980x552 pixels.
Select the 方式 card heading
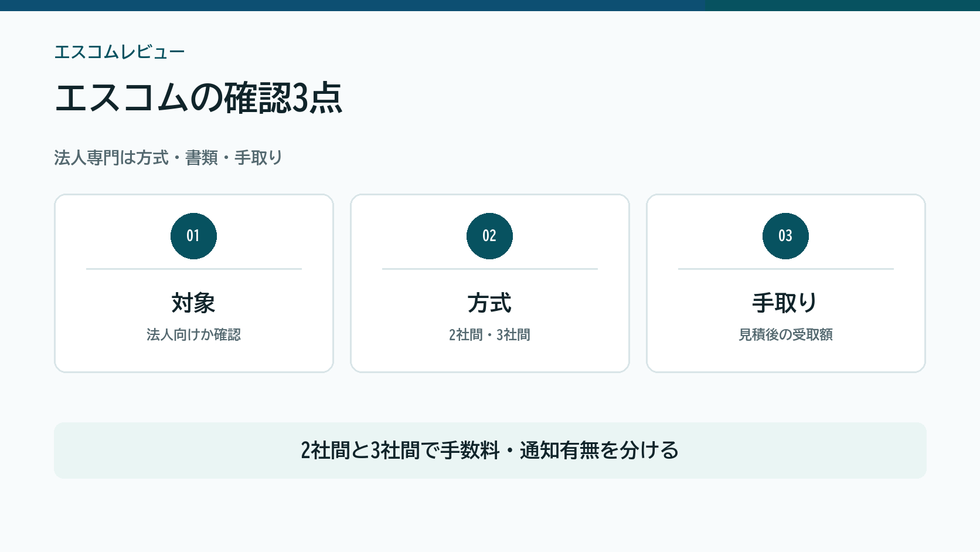pyautogui.click(x=489, y=303)
